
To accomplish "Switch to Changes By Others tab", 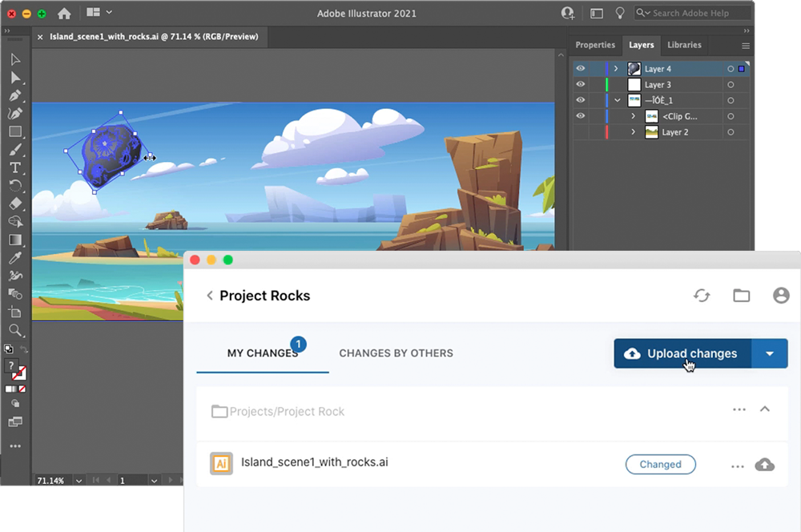I will pos(396,353).
